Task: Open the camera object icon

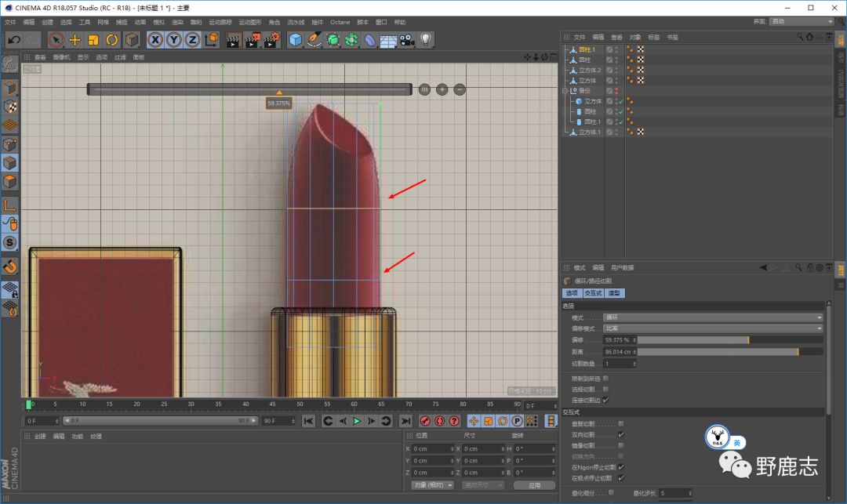Action: [406, 39]
